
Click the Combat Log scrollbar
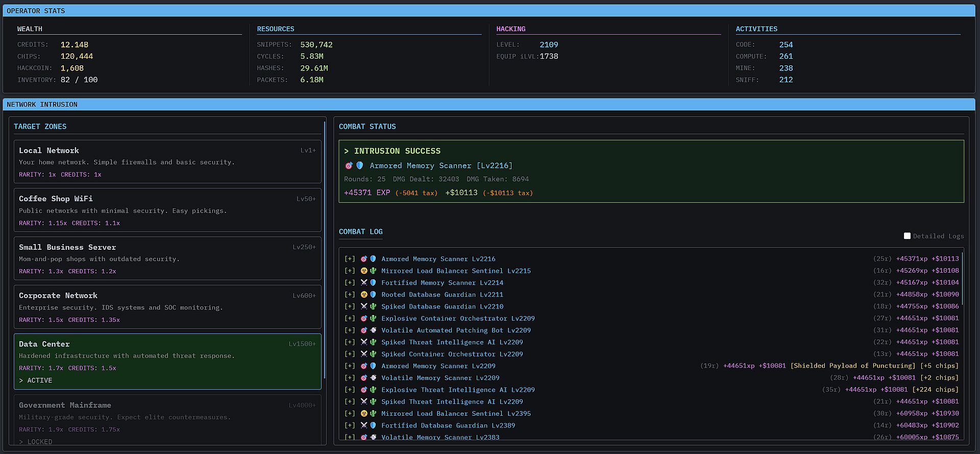(x=963, y=279)
